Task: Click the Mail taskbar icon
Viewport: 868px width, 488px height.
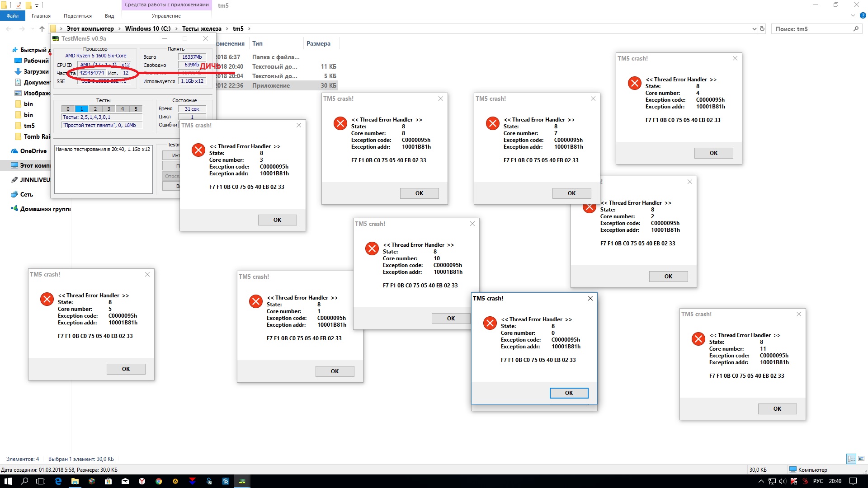Action: coord(125,481)
